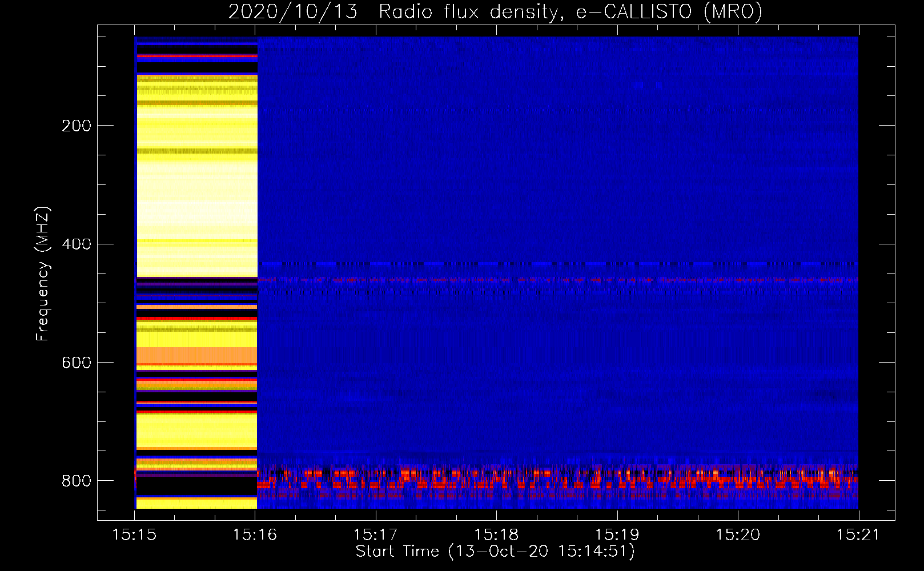The image size is (924, 571).
Task: Click the 15:16 time axis label
Action: point(255,534)
